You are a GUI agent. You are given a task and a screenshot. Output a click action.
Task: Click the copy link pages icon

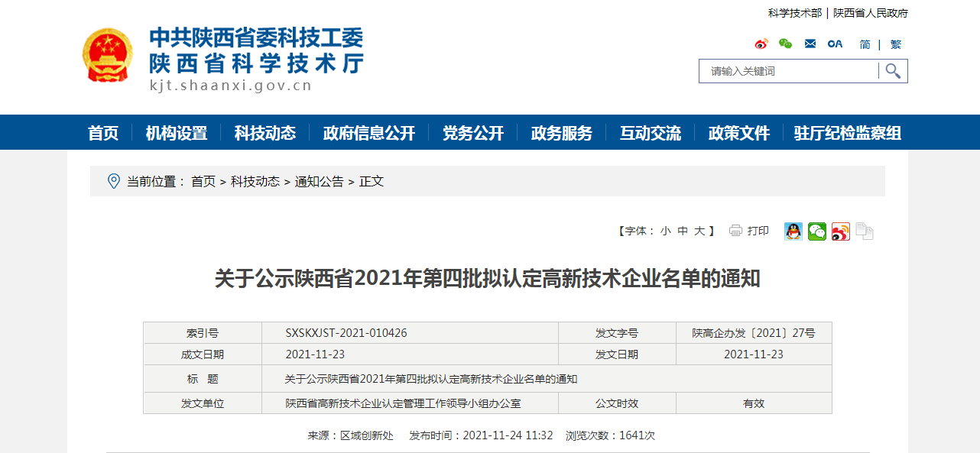pyautogui.click(x=865, y=231)
